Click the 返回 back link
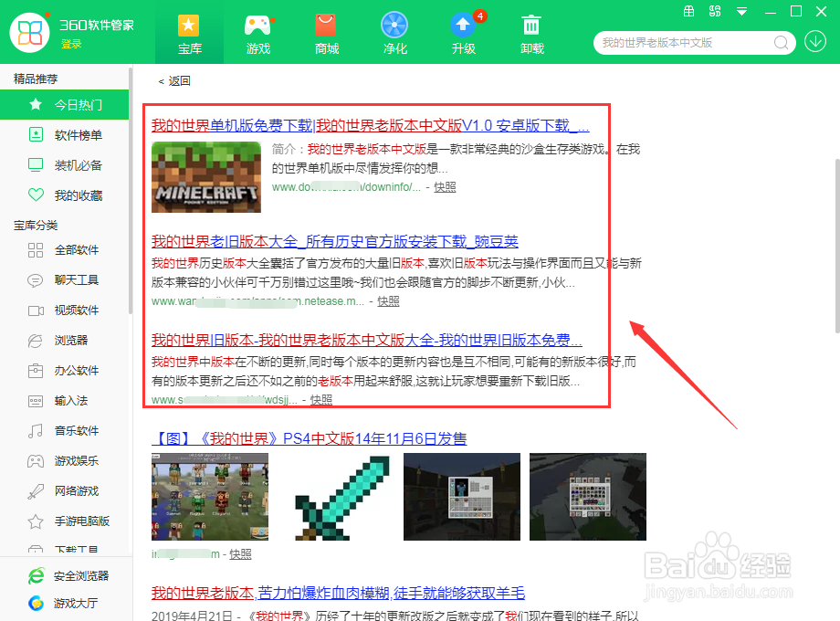This screenshot has width=840, height=621. tap(174, 81)
